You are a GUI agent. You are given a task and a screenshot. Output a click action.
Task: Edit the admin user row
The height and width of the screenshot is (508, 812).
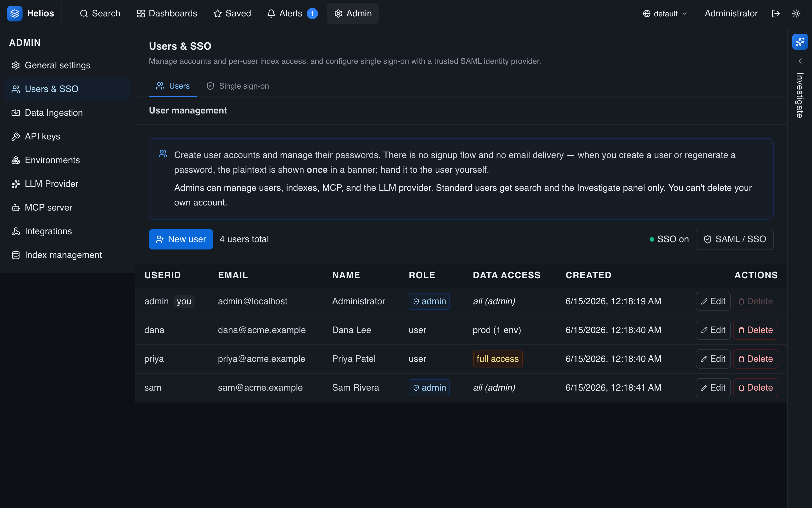(x=713, y=301)
